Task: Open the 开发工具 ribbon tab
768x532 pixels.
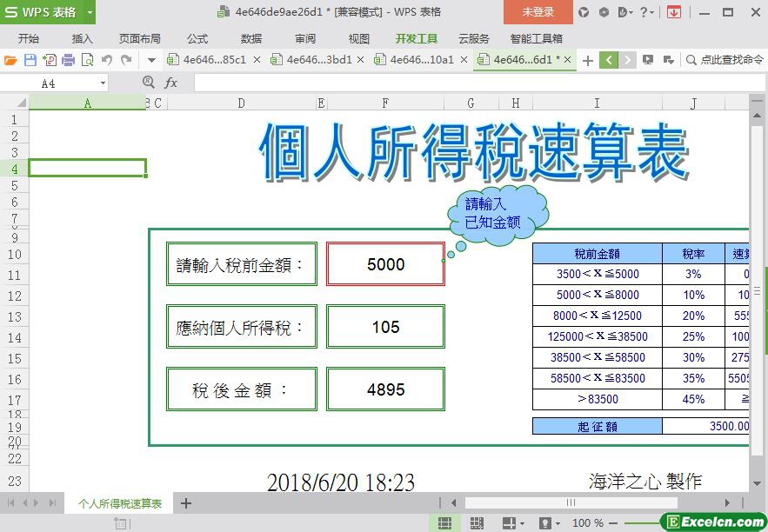Action: (x=416, y=38)
